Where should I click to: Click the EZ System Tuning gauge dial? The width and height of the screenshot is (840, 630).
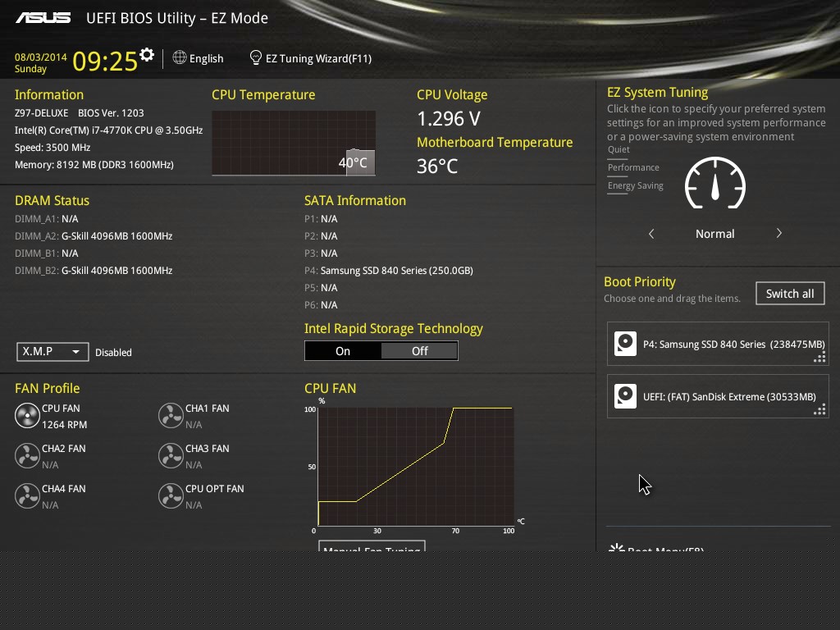[715, 183]
